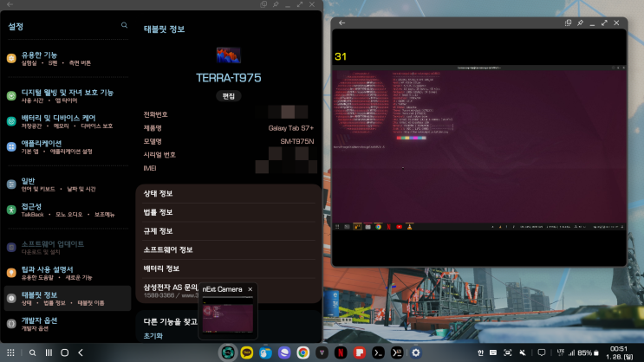Click the device wallpaper image above TERRA-T975
This screenshot has height=362, width=644.
(228, 55)
